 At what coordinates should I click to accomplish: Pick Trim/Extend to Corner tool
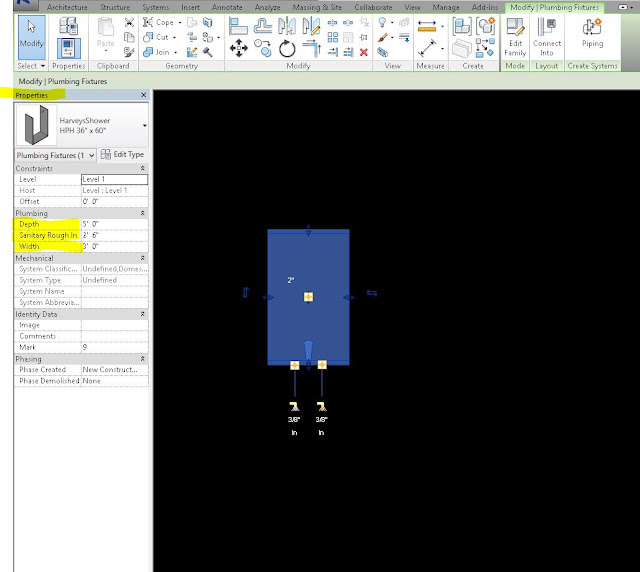pos(311,49)
